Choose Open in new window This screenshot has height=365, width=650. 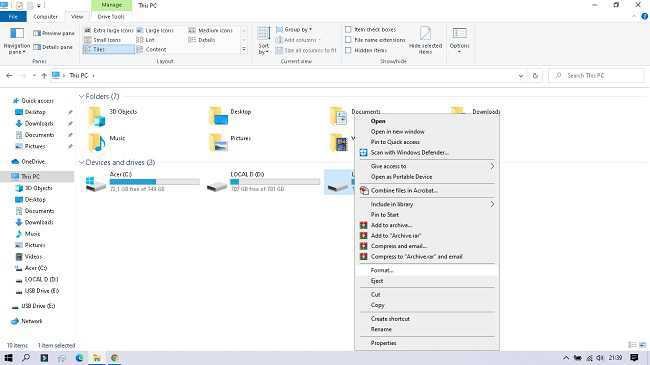coord(427,131)
